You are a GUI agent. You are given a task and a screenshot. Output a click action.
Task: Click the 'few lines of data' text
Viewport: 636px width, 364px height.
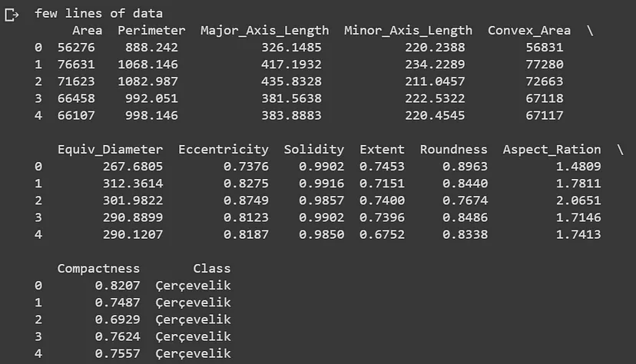pos(98,14)
